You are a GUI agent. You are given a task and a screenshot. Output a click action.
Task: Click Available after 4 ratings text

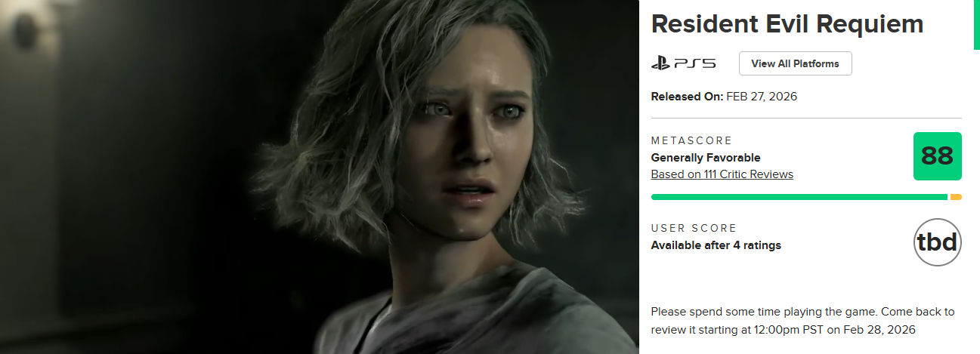[x=716, y=245]
